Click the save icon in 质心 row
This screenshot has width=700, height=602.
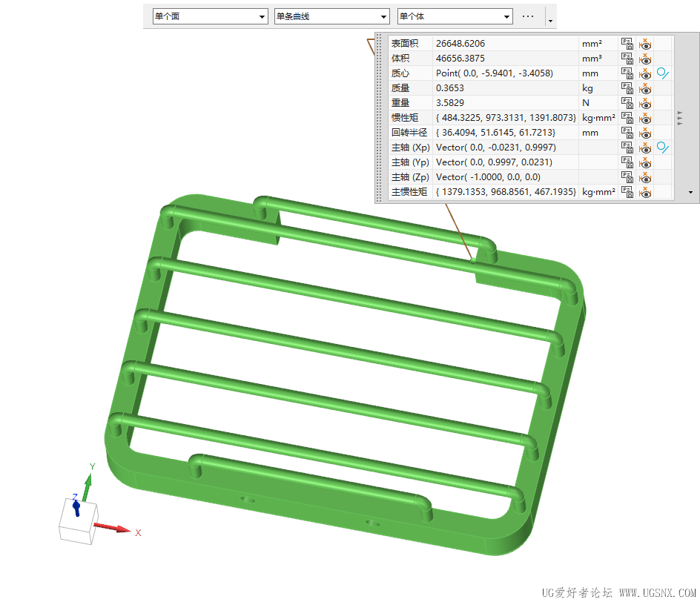coord(627,73)
